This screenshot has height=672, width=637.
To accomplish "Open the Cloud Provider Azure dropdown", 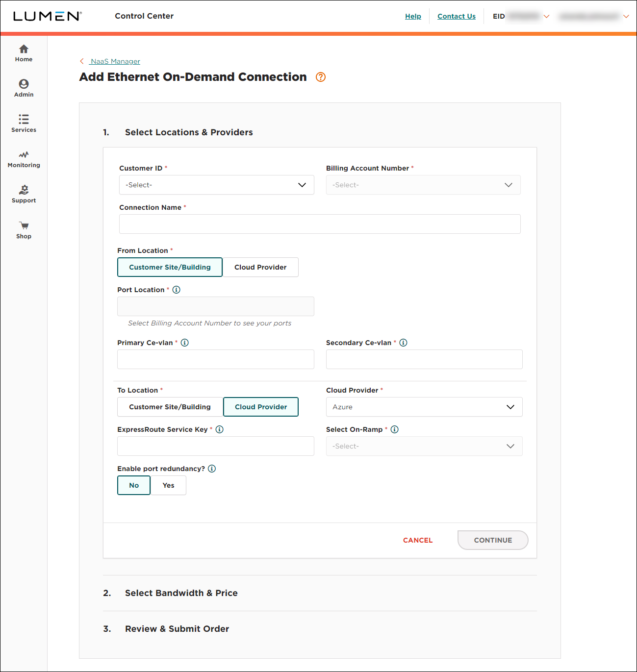I will (x=424, y=407).
